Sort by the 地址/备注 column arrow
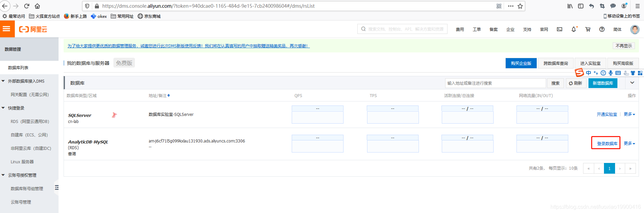The image size is (644, 213). pos(169,95)
